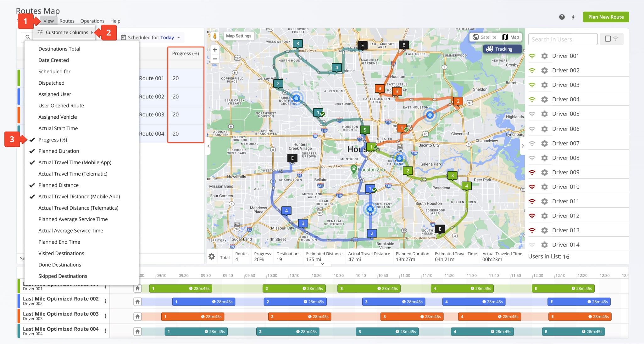Viewport: 644px width, 344px height.
Task: Collapse the left panel using chevron arrow
Action: click(x=208, y=146)
